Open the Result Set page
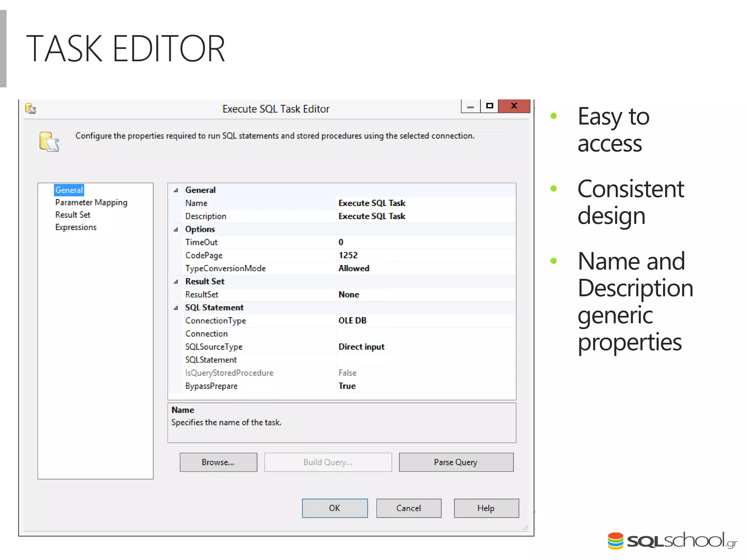The height and width of the screenshot is (560, 747). [73, 215]
